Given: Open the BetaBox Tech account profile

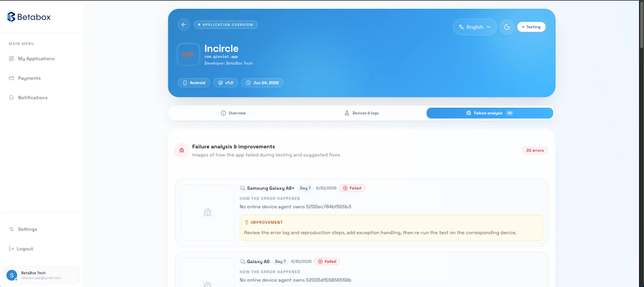Looking at the screenshot, I should pos(41,275).
